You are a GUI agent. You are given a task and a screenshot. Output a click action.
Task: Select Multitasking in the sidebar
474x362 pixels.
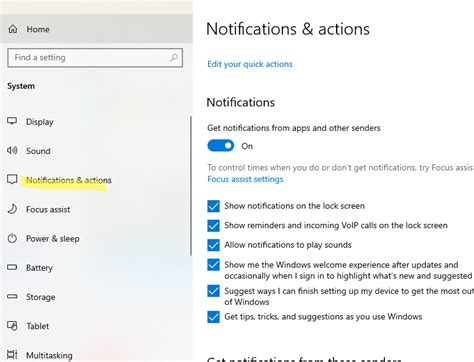click(49, 355)
